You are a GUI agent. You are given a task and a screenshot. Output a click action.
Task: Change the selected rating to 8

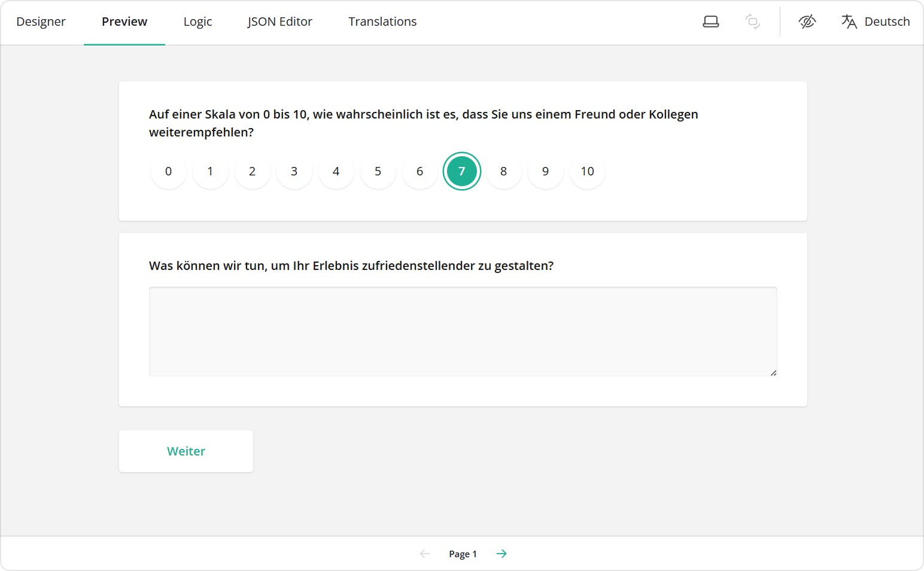click(x=503, y=171)
